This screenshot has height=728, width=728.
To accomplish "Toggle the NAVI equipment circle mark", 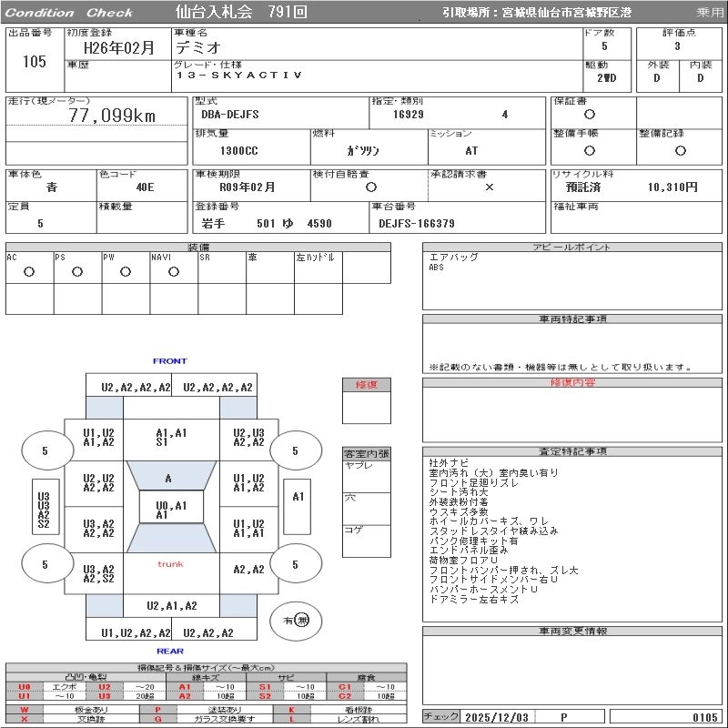I will [174, 272].
